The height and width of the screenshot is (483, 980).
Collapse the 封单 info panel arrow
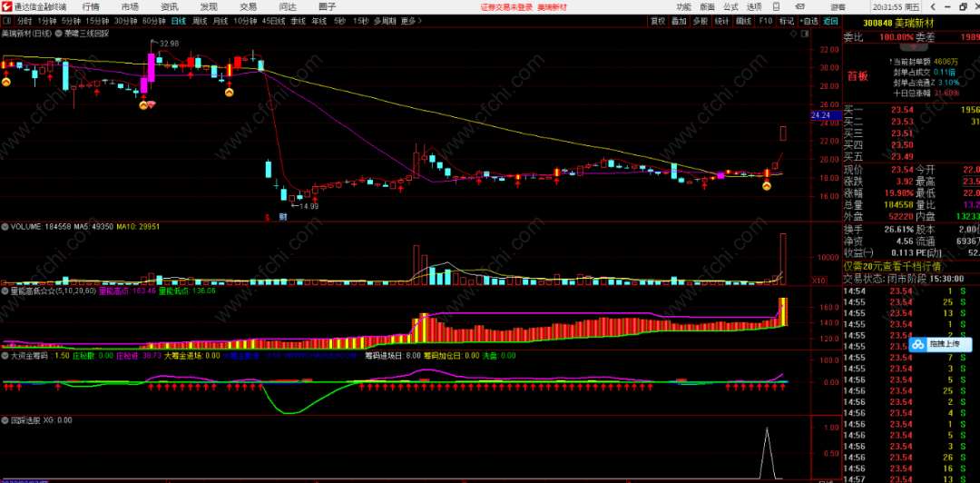point(913,47)
